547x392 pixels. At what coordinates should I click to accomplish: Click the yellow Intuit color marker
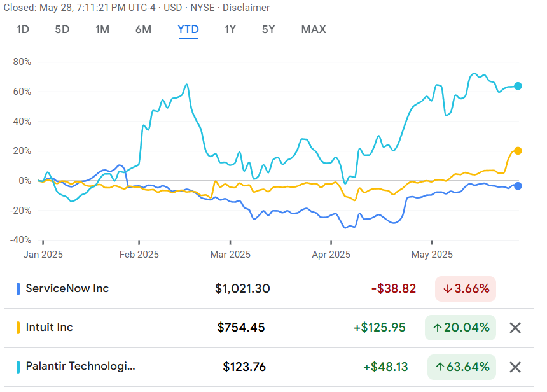click(18, 328)
